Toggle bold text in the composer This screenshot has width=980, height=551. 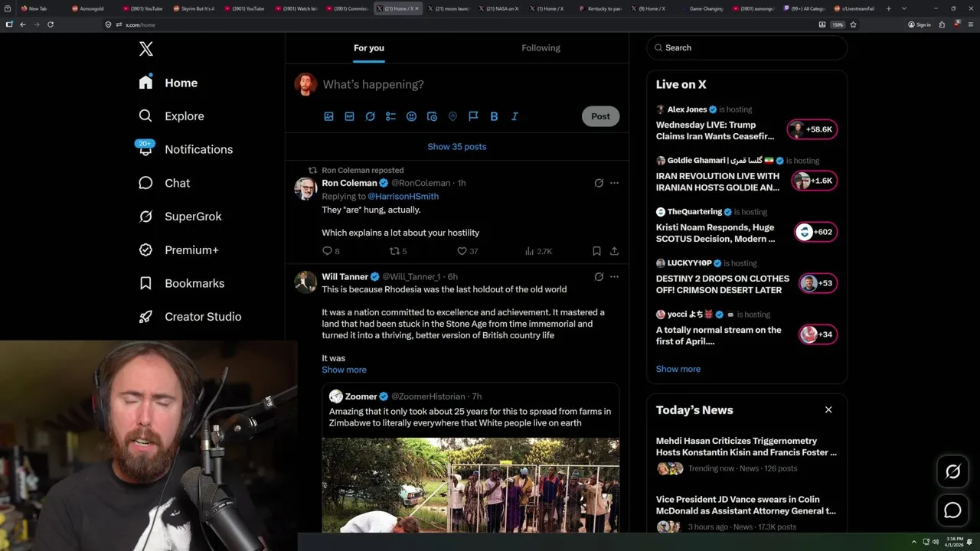click(494, 116)
